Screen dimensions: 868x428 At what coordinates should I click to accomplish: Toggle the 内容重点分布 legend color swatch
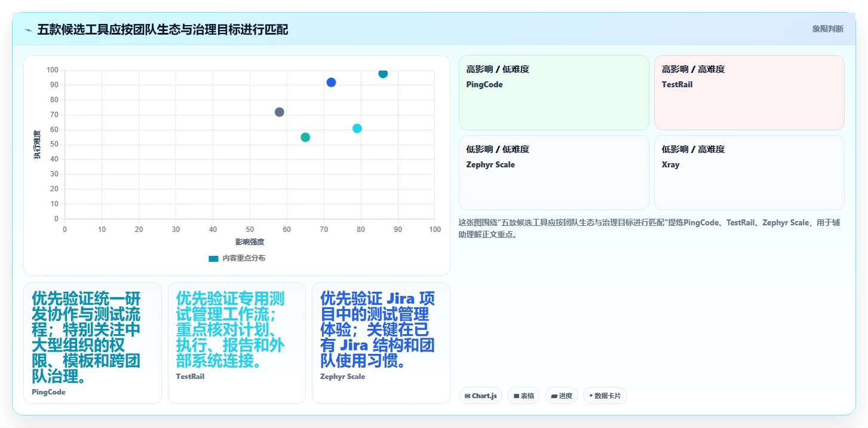coord(213,258)
